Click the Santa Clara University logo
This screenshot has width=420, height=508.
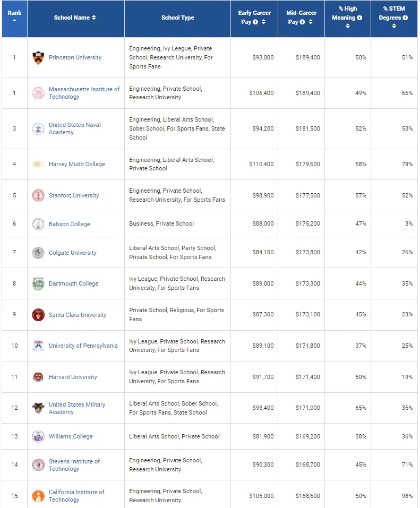(38, 315)
